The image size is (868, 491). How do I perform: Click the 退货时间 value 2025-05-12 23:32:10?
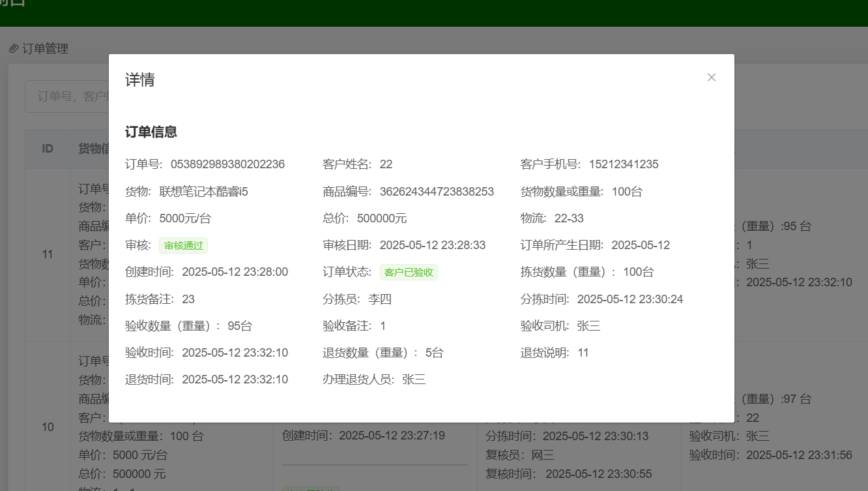(x=235, y=379)
